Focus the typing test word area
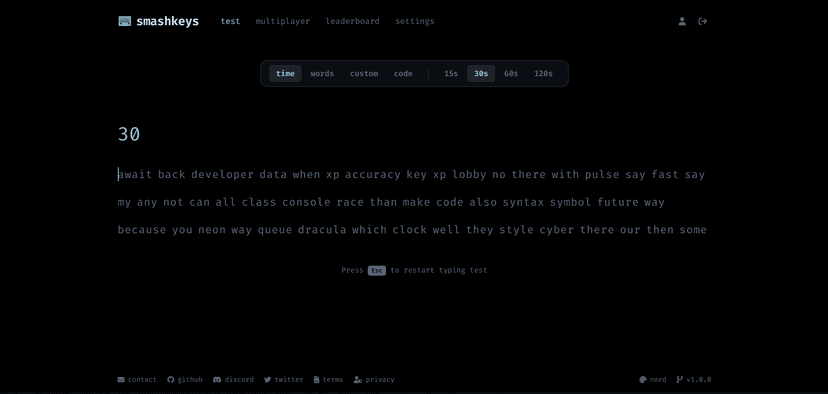The width and height of the screenshot is (828, 394). pos(412,202)
